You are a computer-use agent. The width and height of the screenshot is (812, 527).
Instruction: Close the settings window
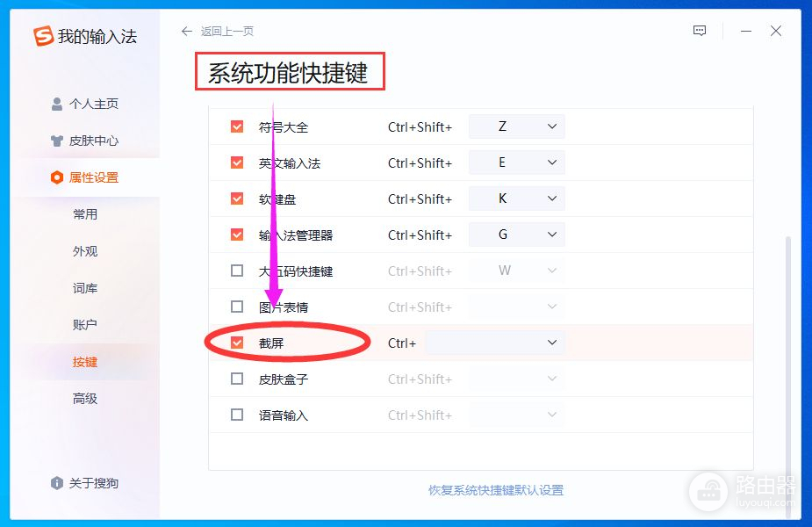pos(776,31)
